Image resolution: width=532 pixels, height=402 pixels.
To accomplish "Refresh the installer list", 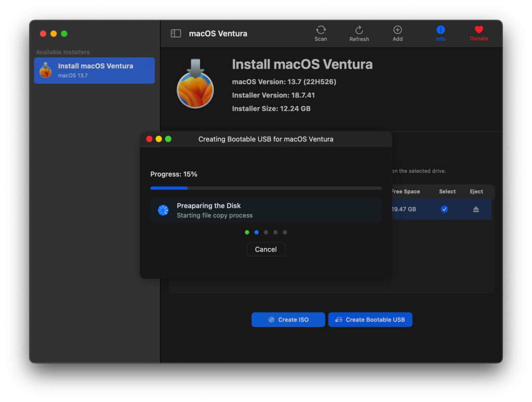I will click(x=359, y=34).
